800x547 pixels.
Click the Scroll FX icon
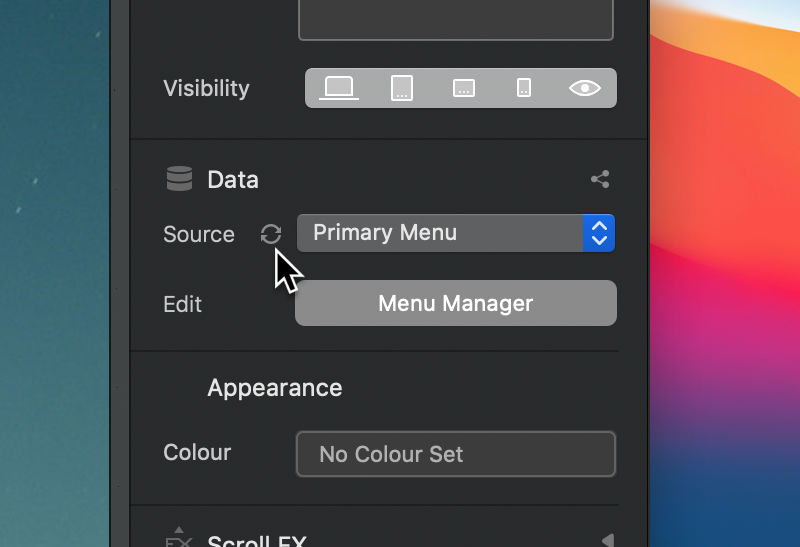tap(180, 538)
